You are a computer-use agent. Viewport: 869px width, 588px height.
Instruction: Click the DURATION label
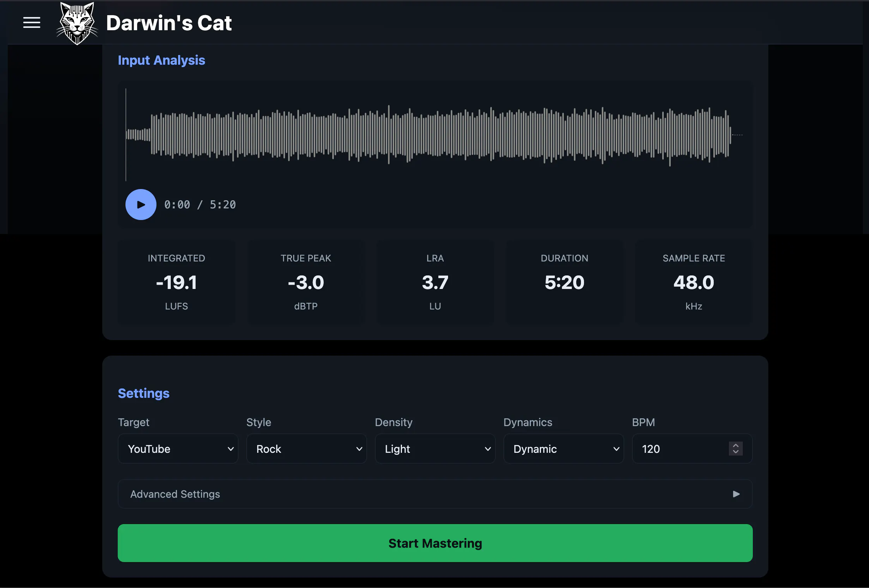[x=565, y=258]
